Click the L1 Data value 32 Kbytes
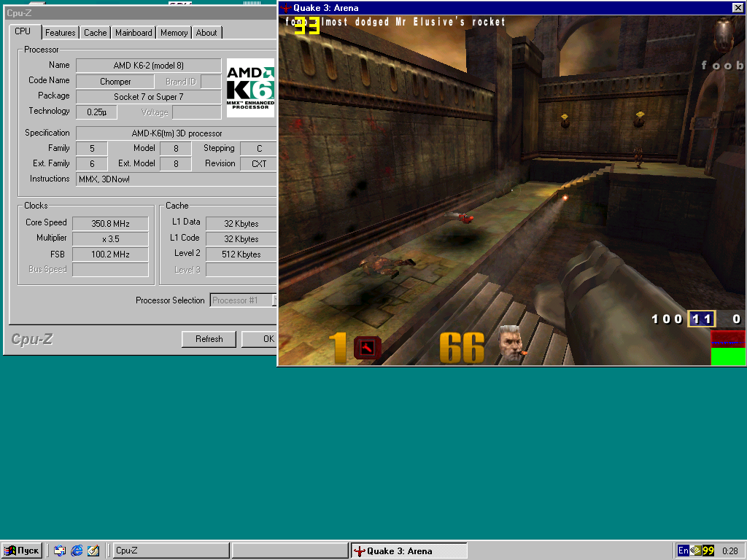 (x=241, y=223)
